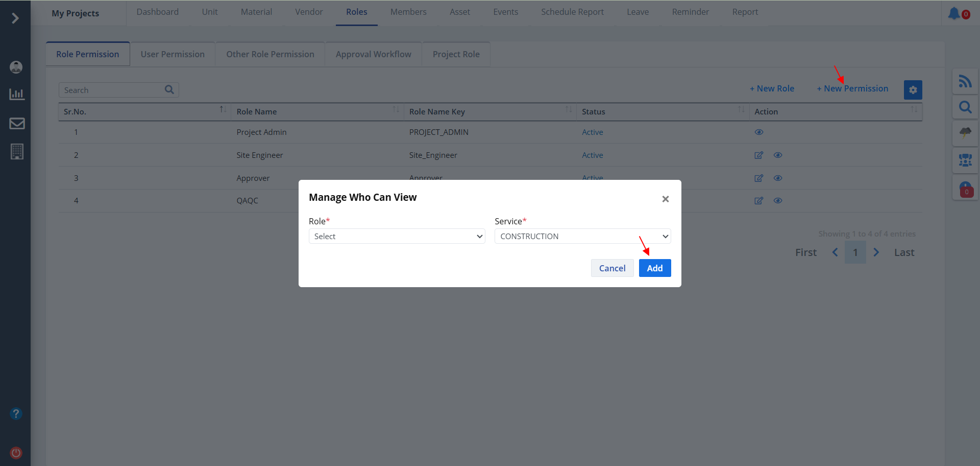Click the bar chart icon in sidebar
This screenshot has height=466, width=980.
coord(17,95)
